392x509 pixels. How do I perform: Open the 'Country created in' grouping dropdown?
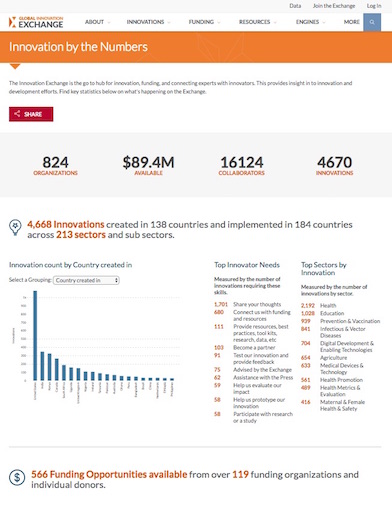pos(86,280)
